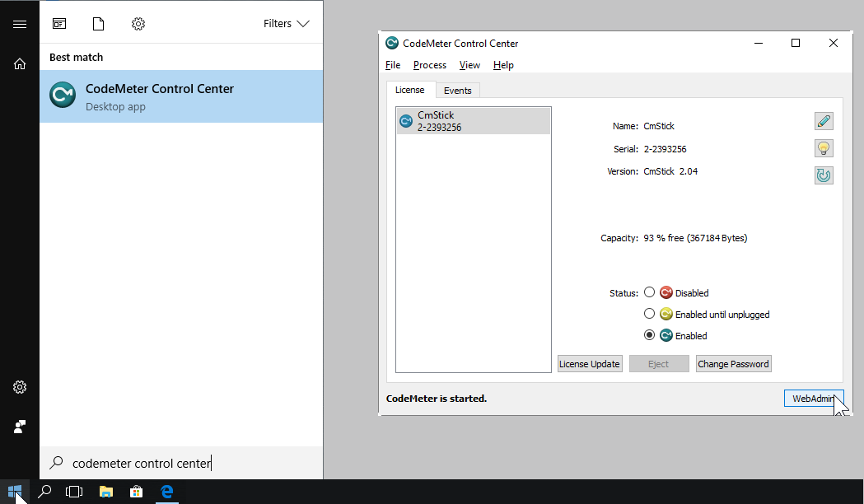Click the Task View taskbar icon
This screenshot has height=504, width=864.
pos(74,492)
